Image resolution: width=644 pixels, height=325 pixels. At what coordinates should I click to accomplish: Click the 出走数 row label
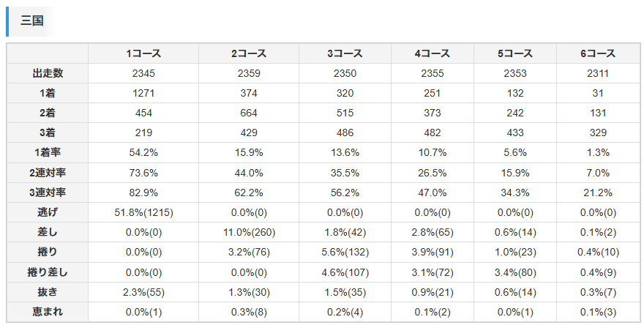pyautogui.click(x=48, y=73)
